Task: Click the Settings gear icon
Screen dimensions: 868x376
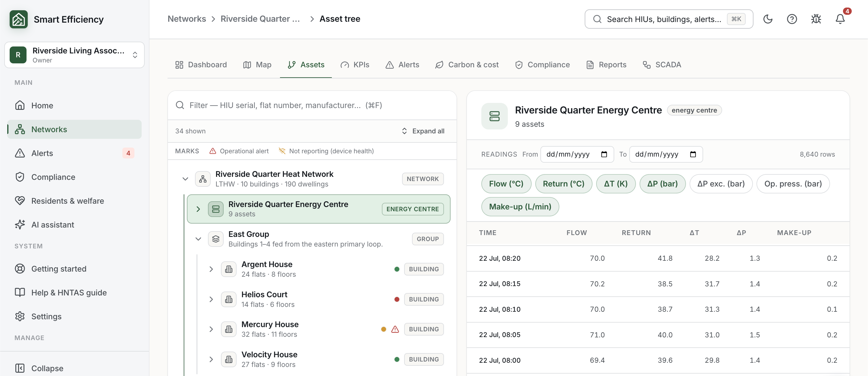Action: (x=20, y=316)
